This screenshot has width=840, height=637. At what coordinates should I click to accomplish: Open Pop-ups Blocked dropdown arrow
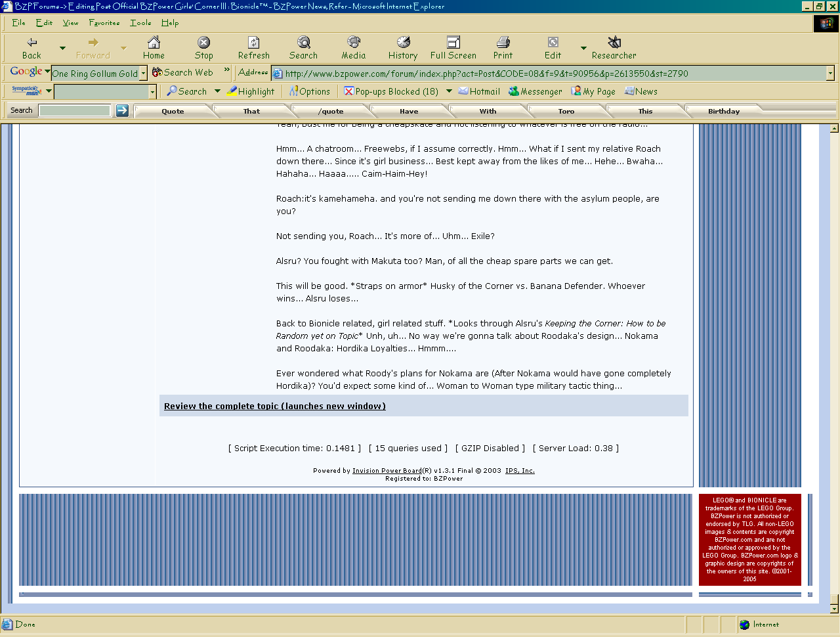[x=449, y=91]
